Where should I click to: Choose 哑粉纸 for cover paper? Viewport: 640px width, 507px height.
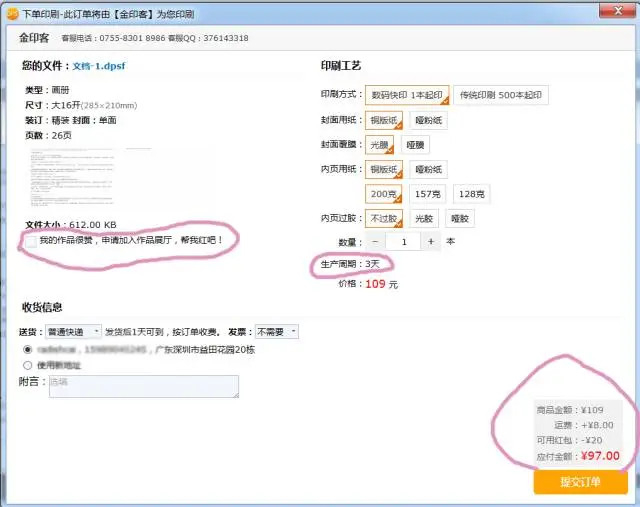(x=429, y=120)
